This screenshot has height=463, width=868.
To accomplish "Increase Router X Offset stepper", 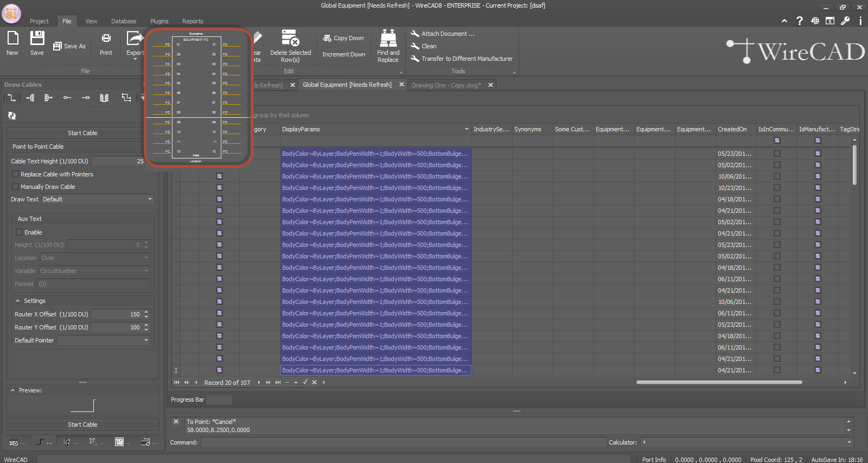I will pos(146,312).
